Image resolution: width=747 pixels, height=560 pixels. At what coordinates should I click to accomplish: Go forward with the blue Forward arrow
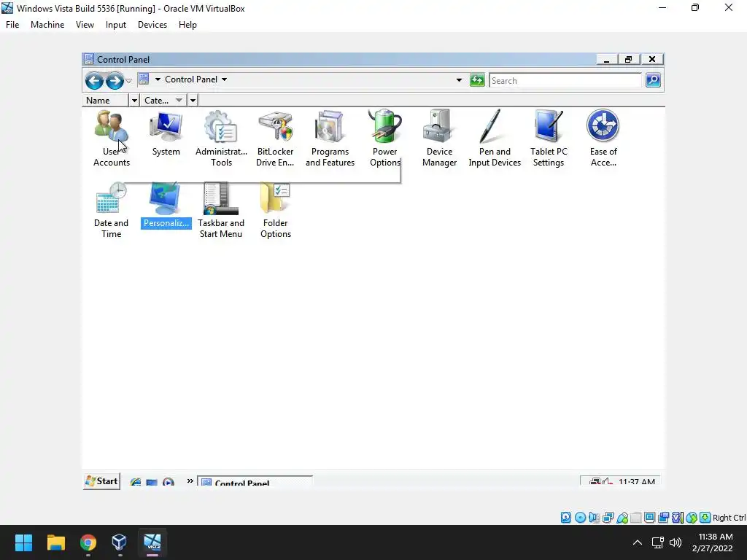point(115,80)
